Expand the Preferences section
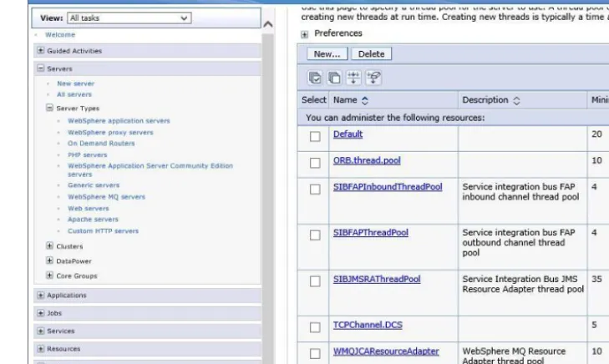 304,34
